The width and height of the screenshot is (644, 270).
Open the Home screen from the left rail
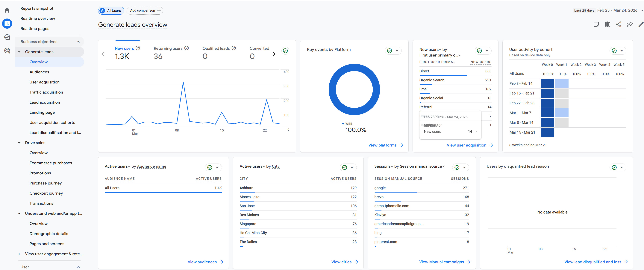pos(7,10)
